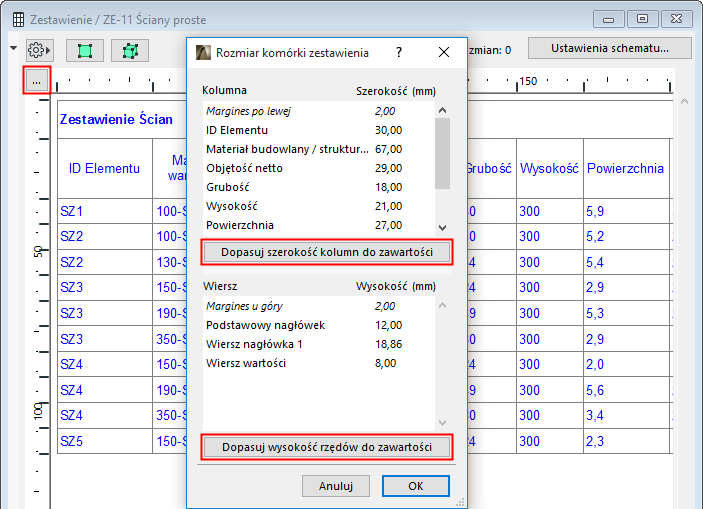Select Objętość netto row

(x=318, y=168)
